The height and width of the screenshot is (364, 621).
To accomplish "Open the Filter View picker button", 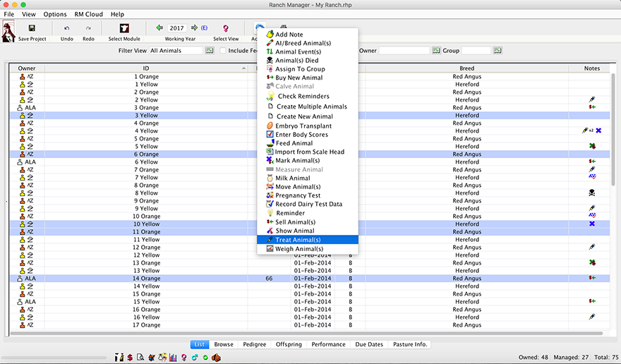I will [210, 51].
